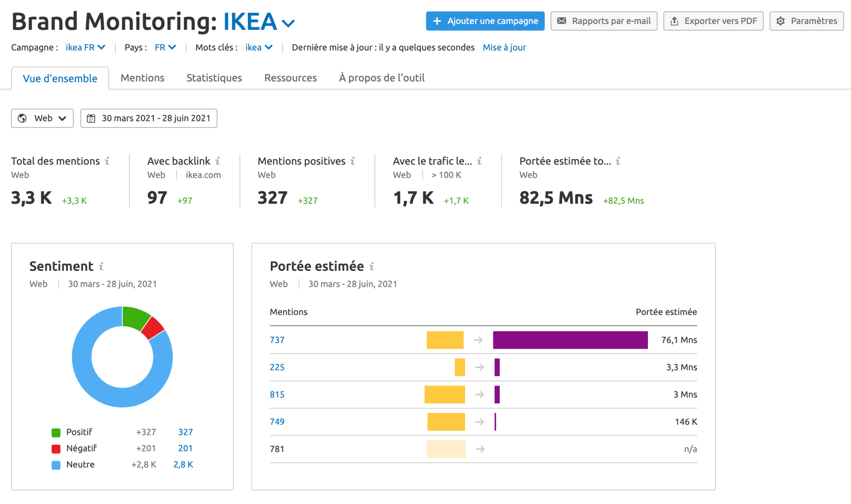Click the green Positif legend swatch
Image resolution: width=851 pixels, height=504 pixels.
[56, 432]
